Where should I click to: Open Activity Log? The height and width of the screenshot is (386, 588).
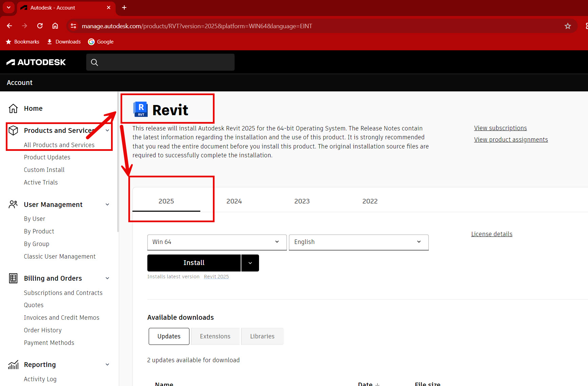40,379
